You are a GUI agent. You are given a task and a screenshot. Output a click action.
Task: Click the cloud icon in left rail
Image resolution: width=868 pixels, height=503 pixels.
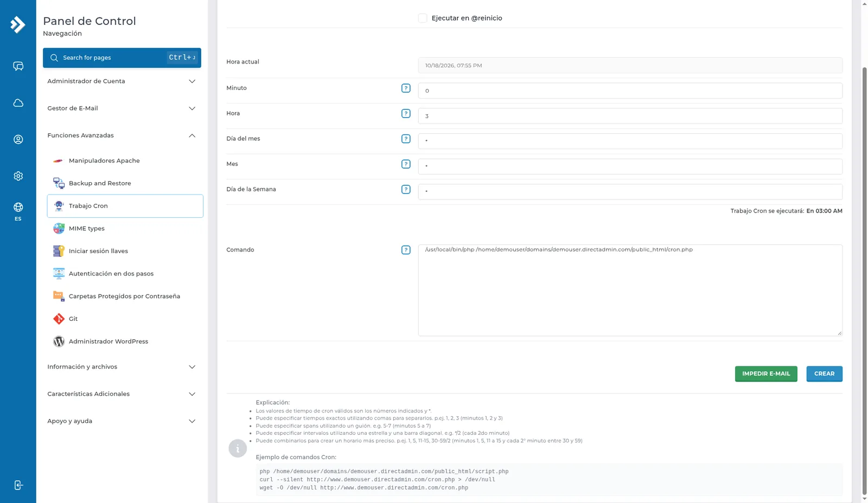tap(18, 103)
